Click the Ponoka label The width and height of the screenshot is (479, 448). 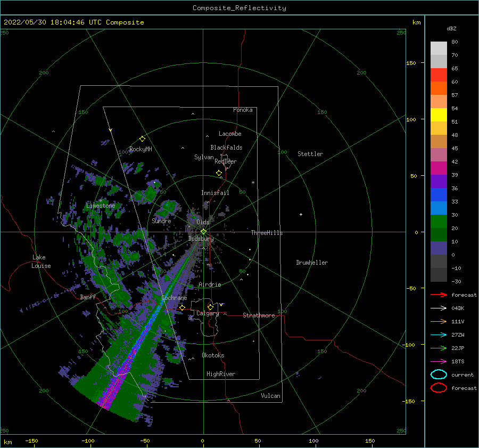(243, 110)
